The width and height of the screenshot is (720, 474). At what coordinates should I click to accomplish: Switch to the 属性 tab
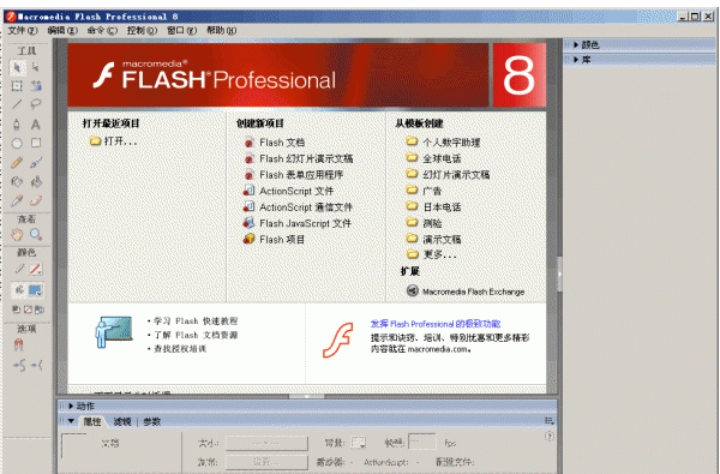[92, 422]
